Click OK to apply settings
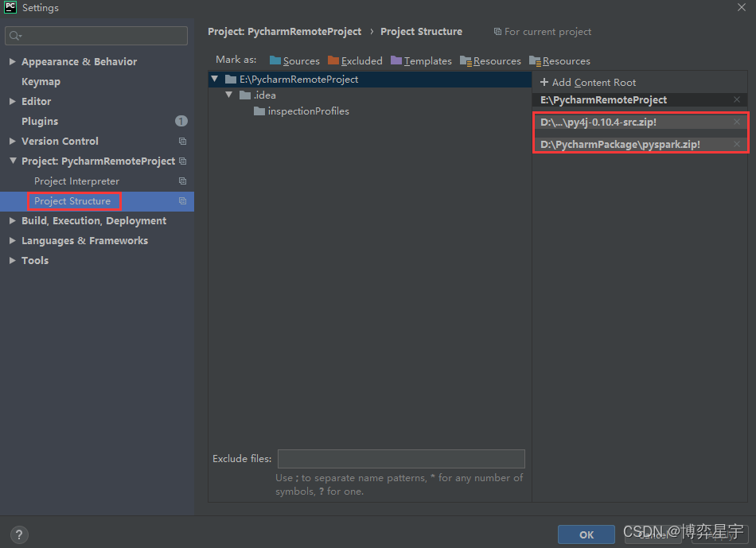Screen dimensions: 756x548 (x=586, y=534)
